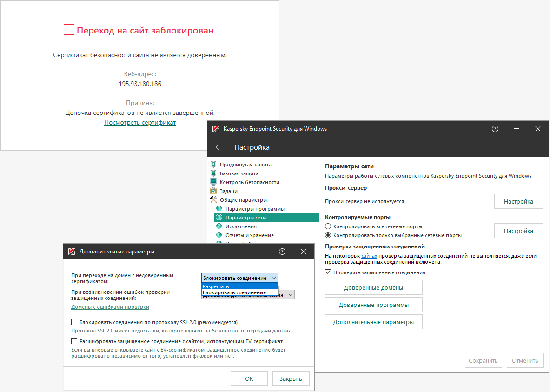550x392 pixels.
Task: Select Общие параметры in the tree
Action: pyautogui.click(x=243, y=199)
